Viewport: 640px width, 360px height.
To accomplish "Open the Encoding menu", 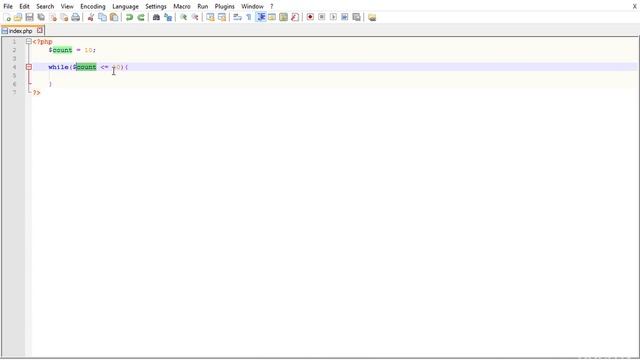I will tap(93, 7).
